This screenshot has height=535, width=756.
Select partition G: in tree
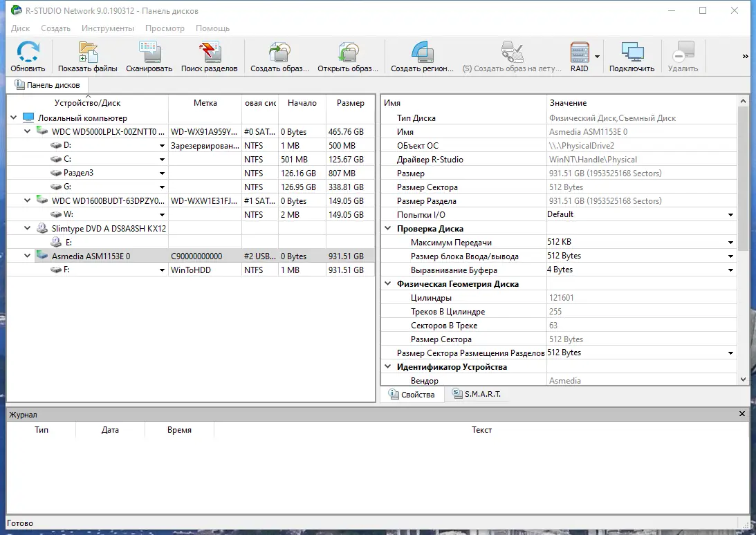point(68,187)
